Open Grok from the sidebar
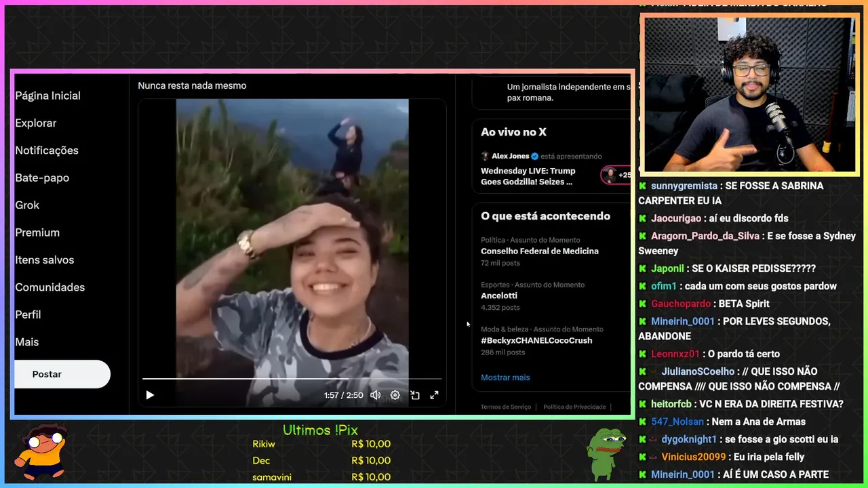This screenshot has height=488, width=868. coord(27,205)
